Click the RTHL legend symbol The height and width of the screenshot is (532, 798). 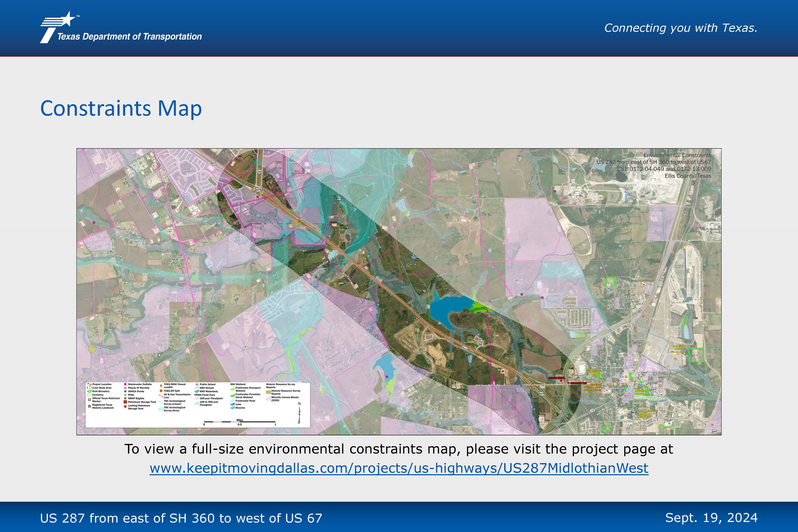pyautogui.click(x=125, y=395)
